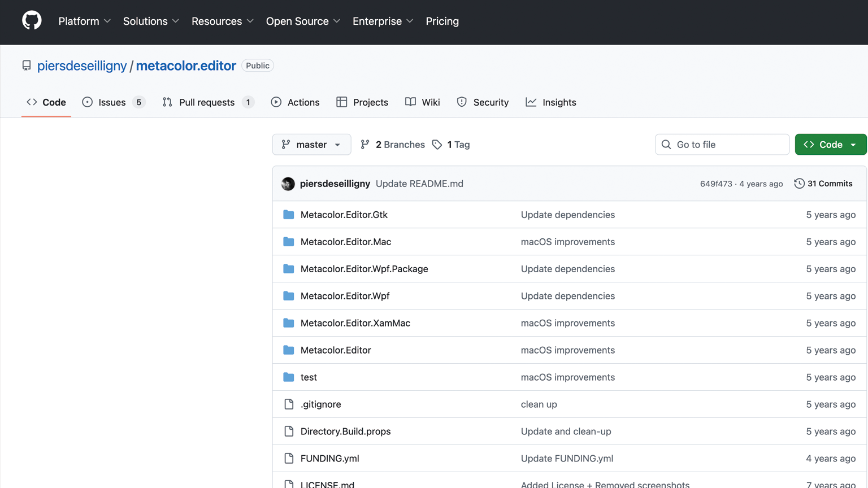View the 1 Tag link
The width and height of the screenshot is (868, 488).
[x=451, y=145]
